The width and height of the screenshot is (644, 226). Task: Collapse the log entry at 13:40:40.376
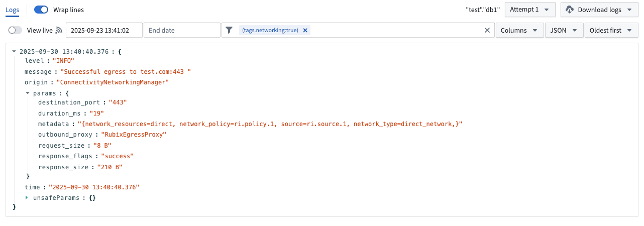(14, 51)
